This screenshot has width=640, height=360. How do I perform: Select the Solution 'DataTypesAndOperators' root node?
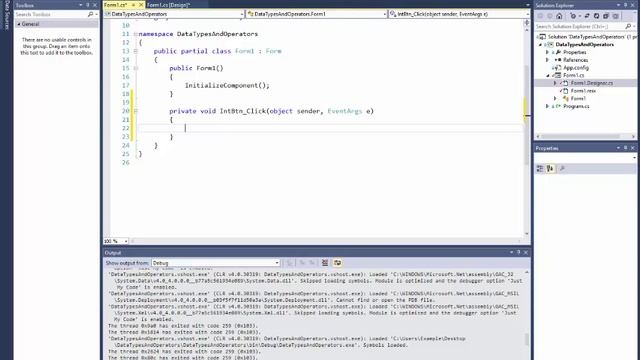tap(587, 37)
